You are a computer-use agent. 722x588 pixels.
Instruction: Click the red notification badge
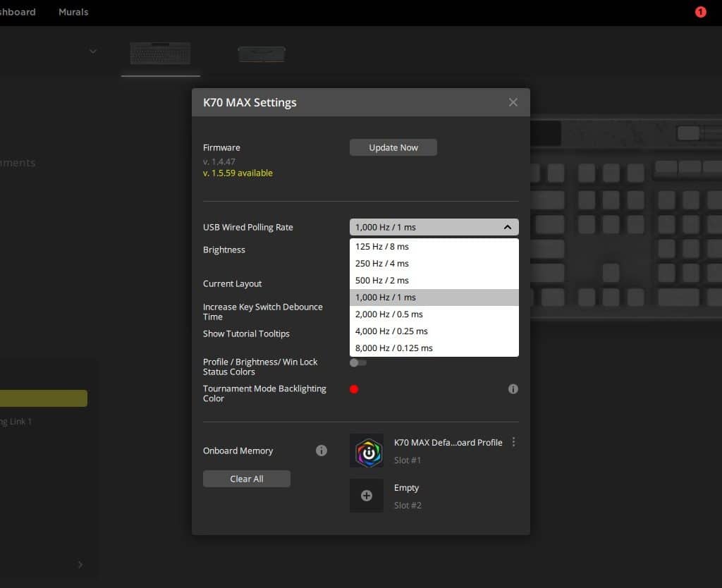700,12
